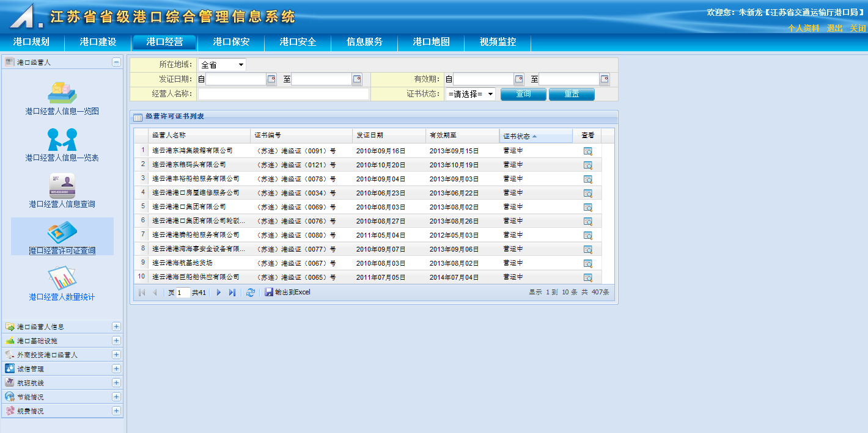Open 港口经营人数量统计 chart icon
Viewport: 868px width, 433px height.
click(x=62, y=278)
